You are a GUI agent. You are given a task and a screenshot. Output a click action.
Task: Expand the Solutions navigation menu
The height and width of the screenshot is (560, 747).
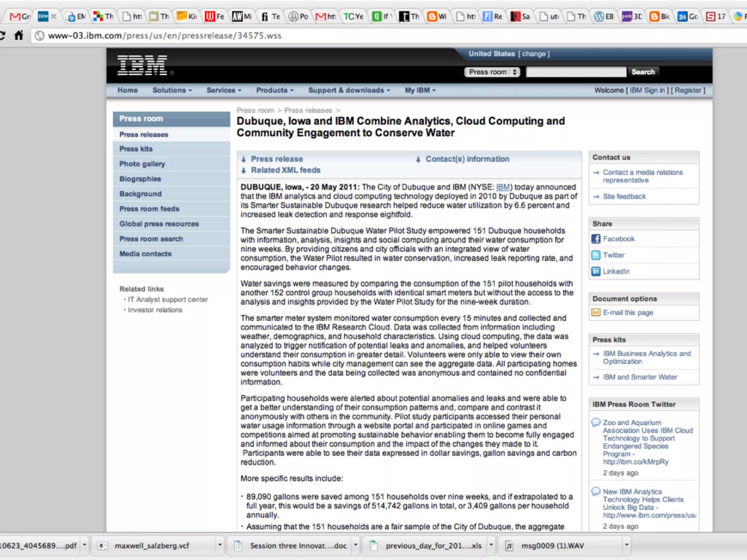click(x=172, y=90)
